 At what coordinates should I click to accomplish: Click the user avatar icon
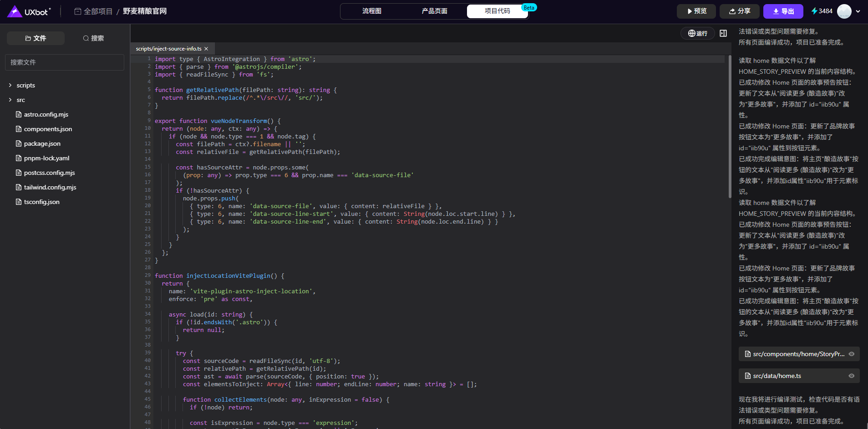coord(844,11)
